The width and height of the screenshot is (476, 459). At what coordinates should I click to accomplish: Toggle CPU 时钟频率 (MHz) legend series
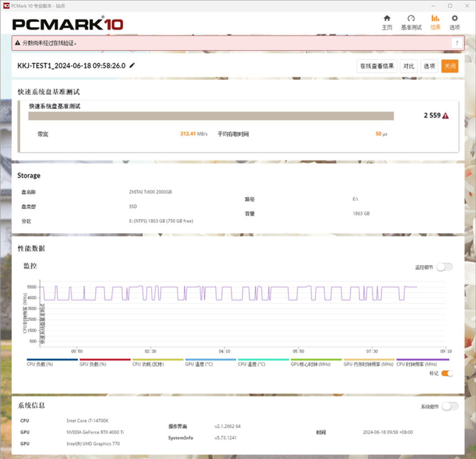tap(423, 363)
